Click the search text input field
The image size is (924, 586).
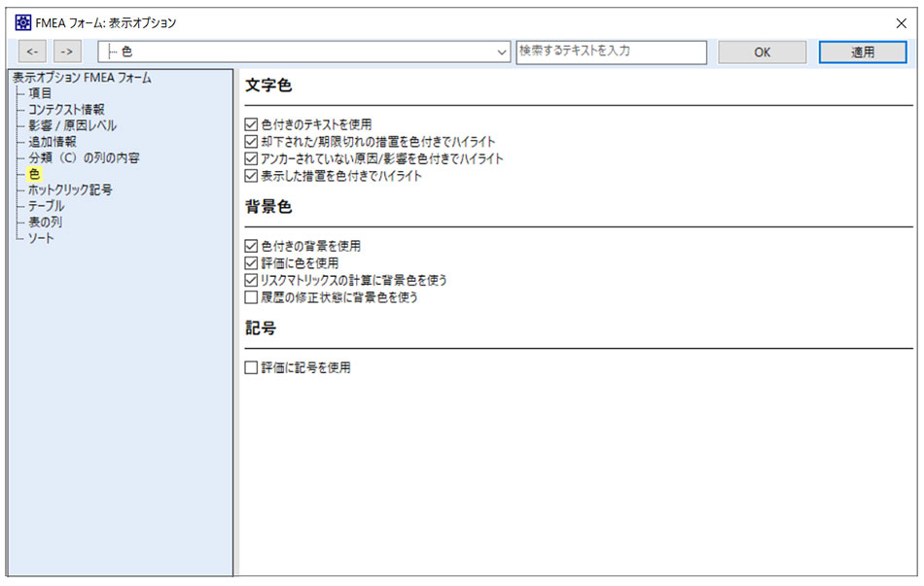click(611, 52)
